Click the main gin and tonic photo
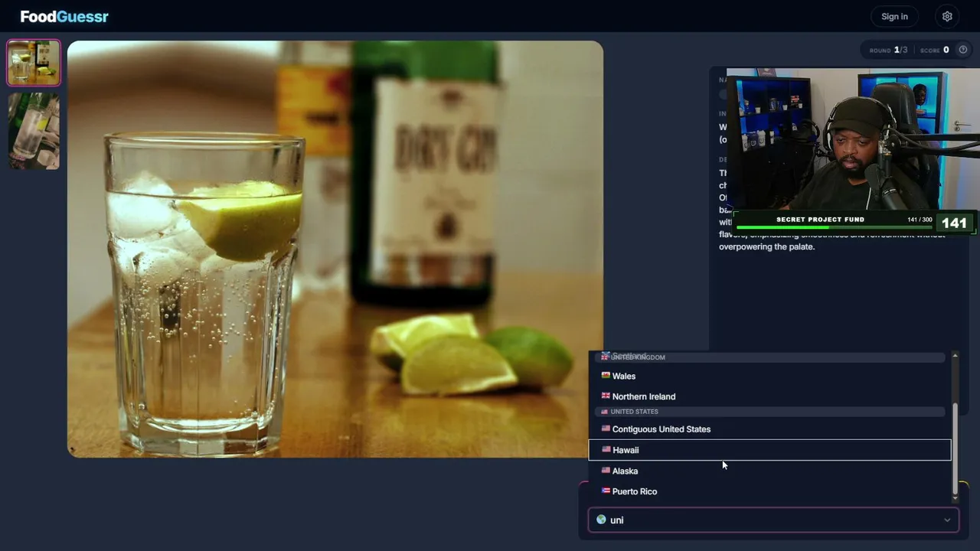 pos(335,249)
